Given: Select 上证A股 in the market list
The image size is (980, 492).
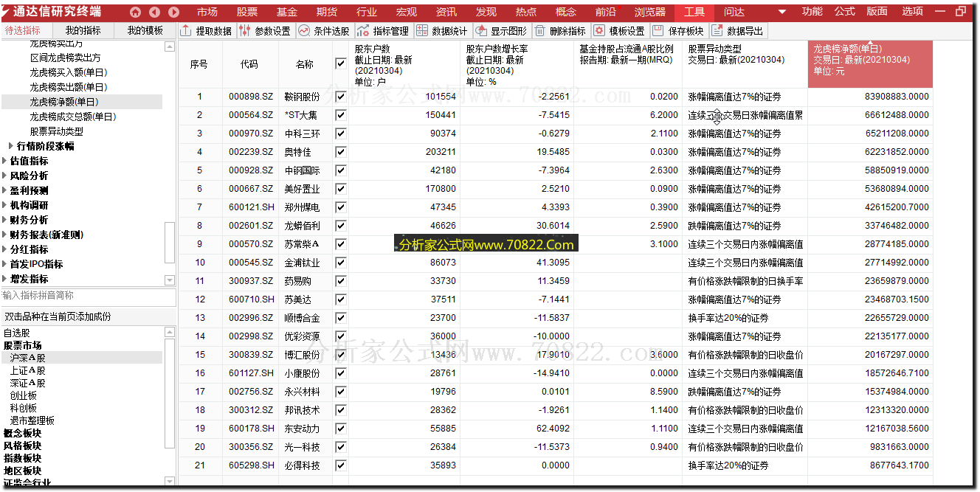Looking at the screenshot, I should tap(28, 370).
